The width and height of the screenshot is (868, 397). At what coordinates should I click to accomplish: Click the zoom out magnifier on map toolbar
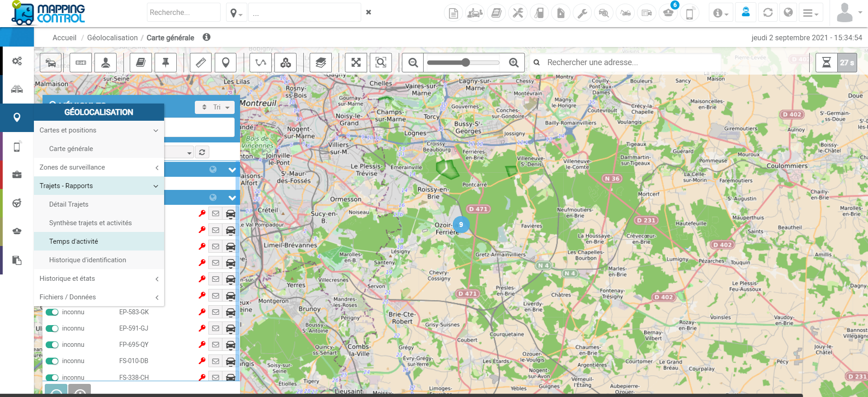(x=413, y=62)
